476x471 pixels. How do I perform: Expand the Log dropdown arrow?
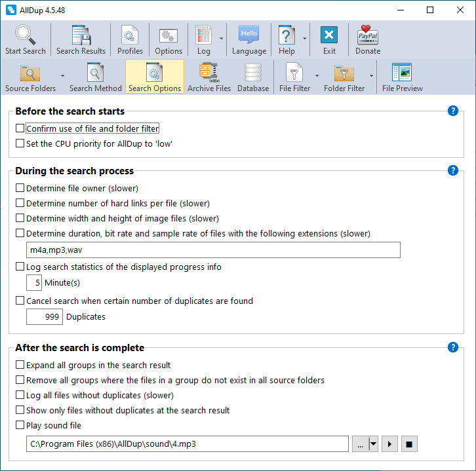tap(221, 38)
